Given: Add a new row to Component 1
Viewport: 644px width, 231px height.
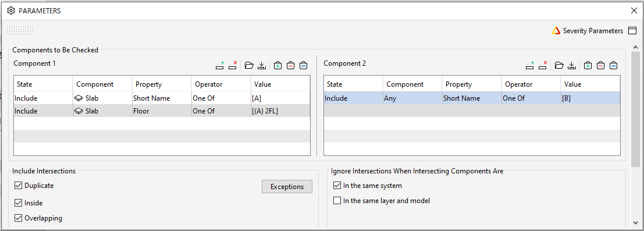Looking at the screenshot, I should [x=220, y=65].
